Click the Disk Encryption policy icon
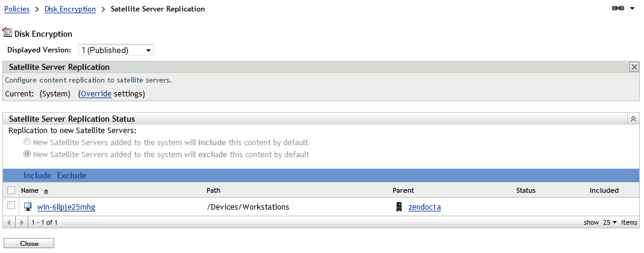644x253 pixels. point(8,33)
